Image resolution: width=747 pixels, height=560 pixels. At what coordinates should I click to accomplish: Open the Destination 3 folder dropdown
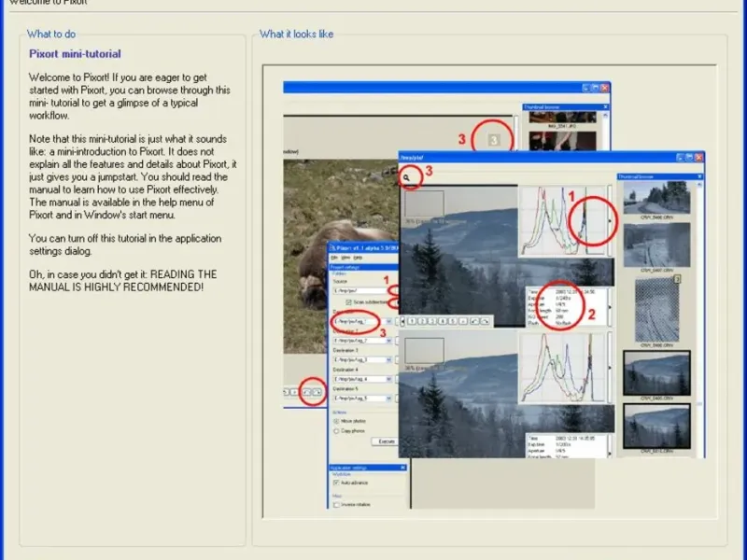tap(388, 360)
